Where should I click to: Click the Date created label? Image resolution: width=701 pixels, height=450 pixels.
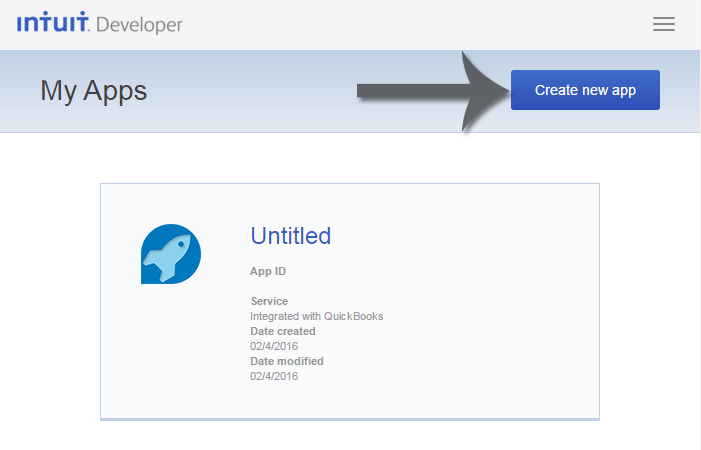click(283, 331)
